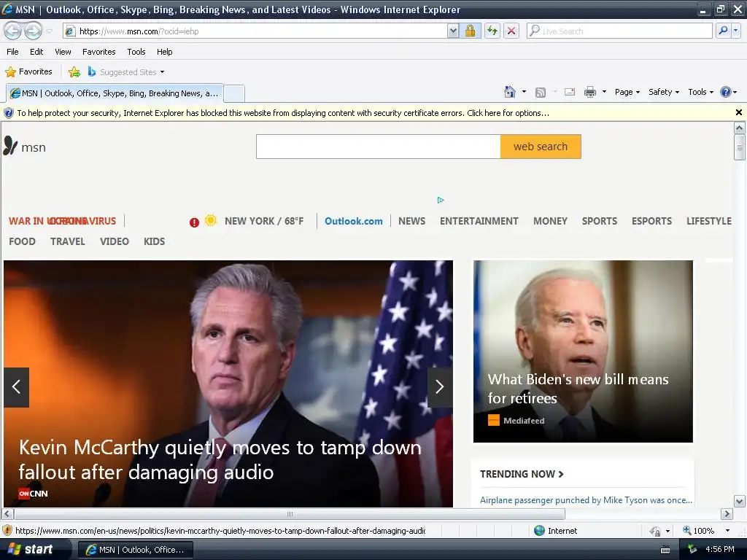Click the security information bar message
This screenshot has height=560, width=747.
(x=283, y=113)
